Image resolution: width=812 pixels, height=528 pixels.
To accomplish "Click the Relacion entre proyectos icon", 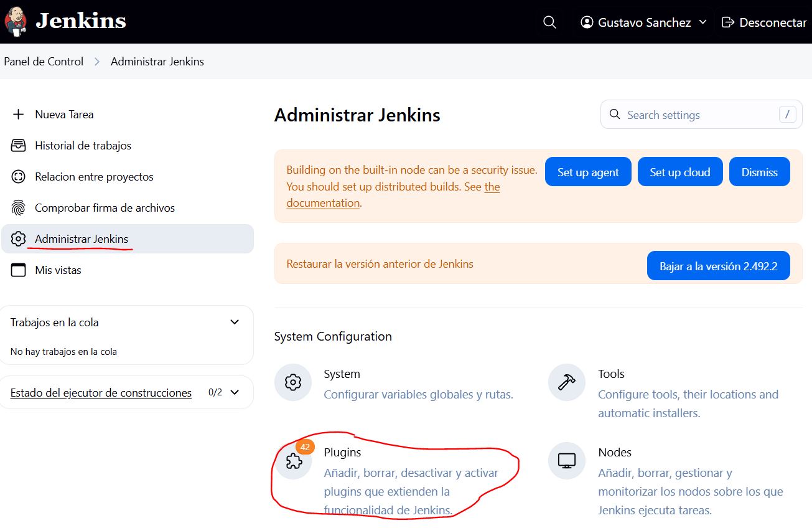I will (x=18, y=176).
